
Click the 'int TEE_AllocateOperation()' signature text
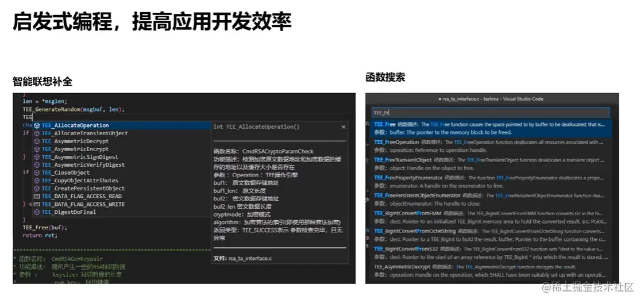257,126
